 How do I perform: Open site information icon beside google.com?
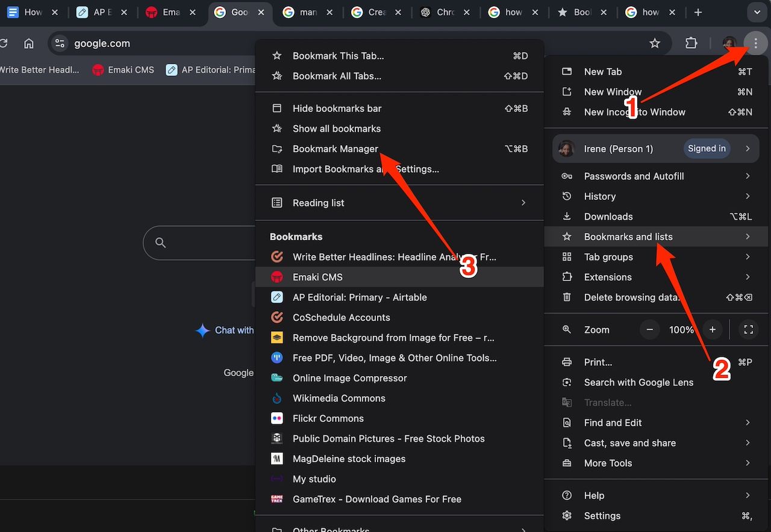click(59, 43)
